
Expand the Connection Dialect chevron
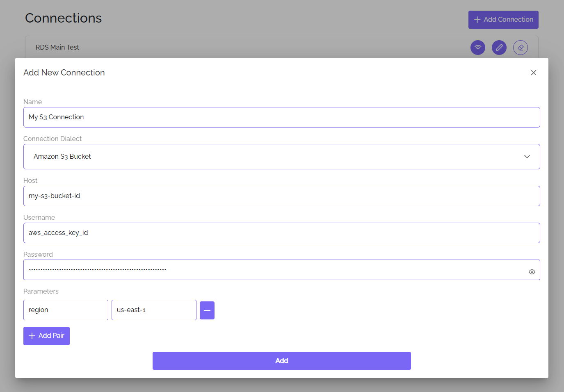pos(527,157)
